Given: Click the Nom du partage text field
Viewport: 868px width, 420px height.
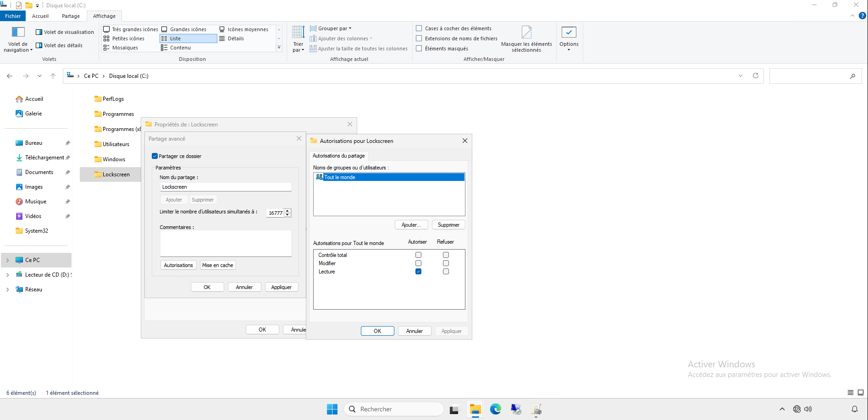Looking at the screenshot, I should coord(226,187).
